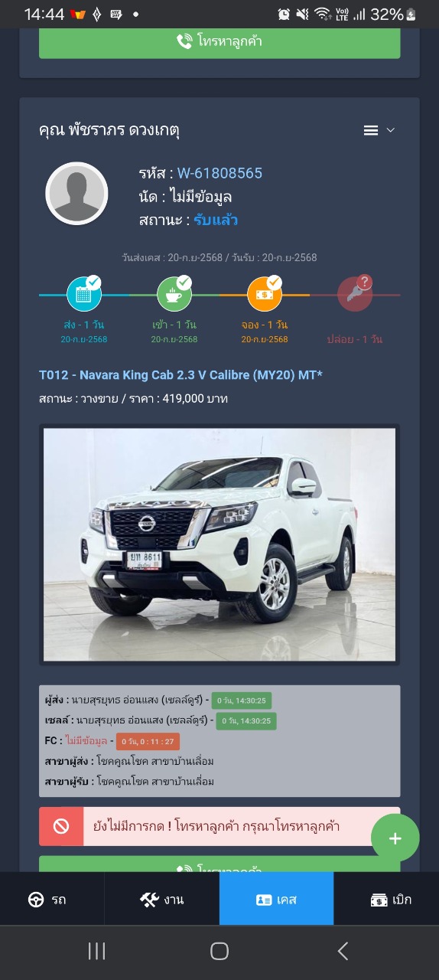This screenshot has height=980, width=439.
Task: Tap Android back navigation button
Action: pyautogui.click(x=343, y=952)
